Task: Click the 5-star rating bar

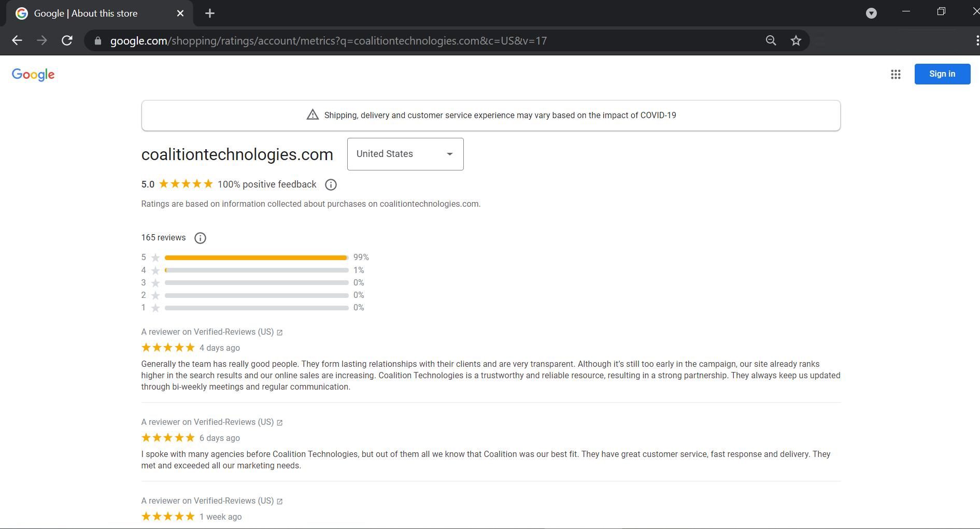Action: tap(256, 258)
